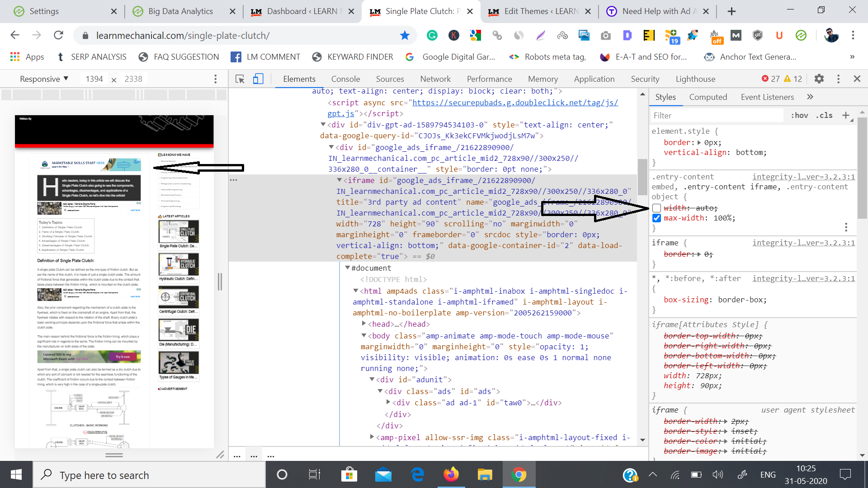Open the Performance tab

coord(489,79)
